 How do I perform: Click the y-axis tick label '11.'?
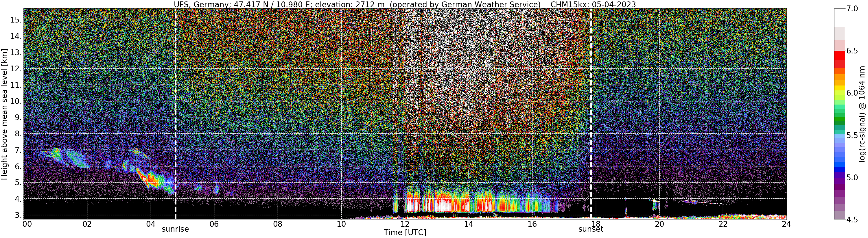(x=16, y=85)
